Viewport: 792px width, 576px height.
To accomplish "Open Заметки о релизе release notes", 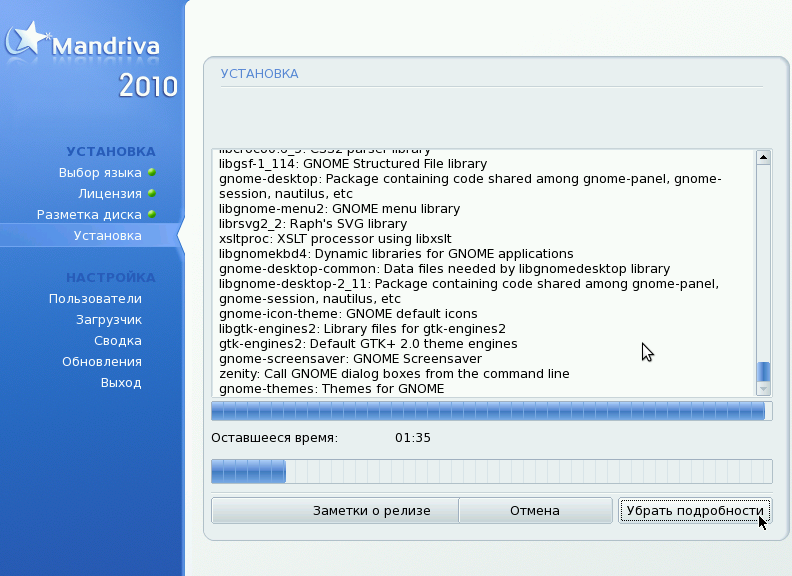I will pos(335,510).
